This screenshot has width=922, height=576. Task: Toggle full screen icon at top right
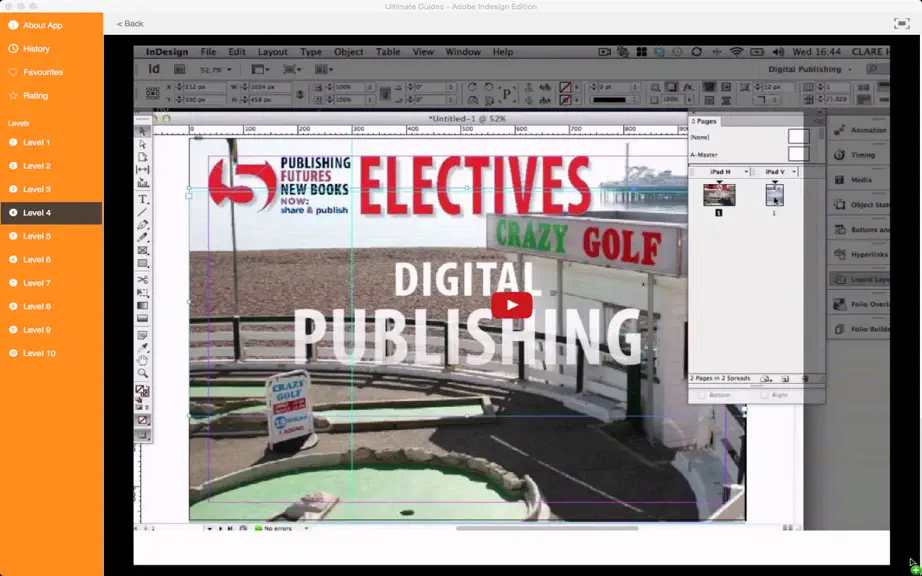[x=901, y=24]
